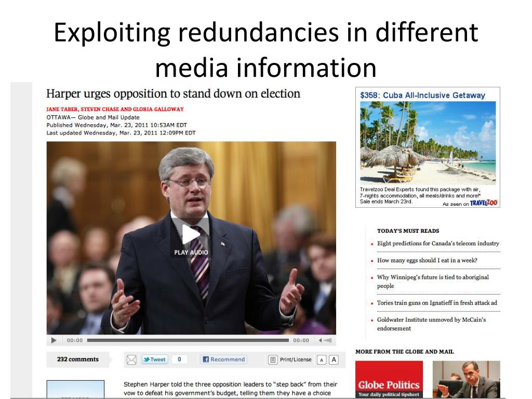Click the small thumbnail beside article text

[x=75, y=389]
